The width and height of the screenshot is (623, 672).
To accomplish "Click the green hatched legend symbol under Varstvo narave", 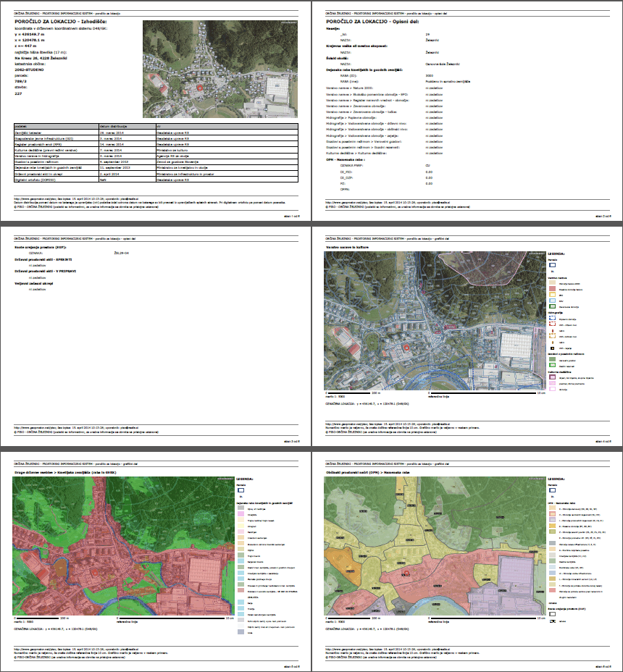I will tap(551, 306).
